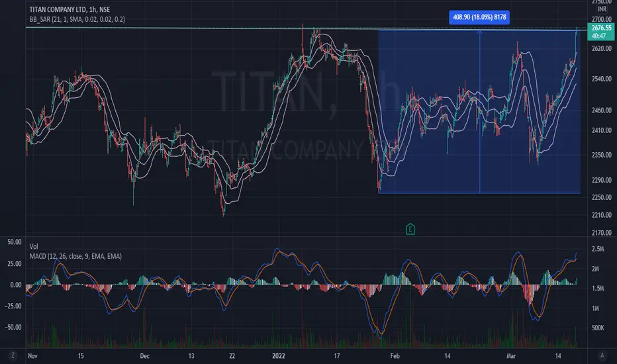Select the BB_SAR indicator legend
This screenshot has width=617, height=364.
click(x=77, y=19)
